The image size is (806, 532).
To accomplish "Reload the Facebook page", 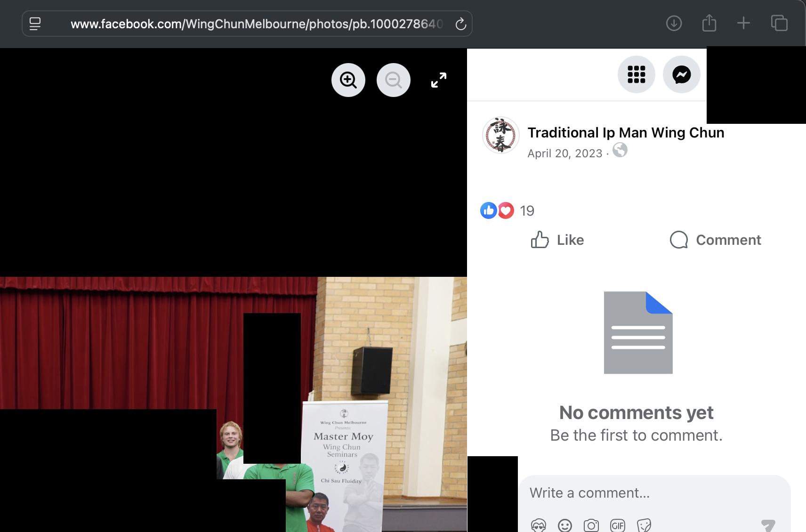I will pos(460,24).
